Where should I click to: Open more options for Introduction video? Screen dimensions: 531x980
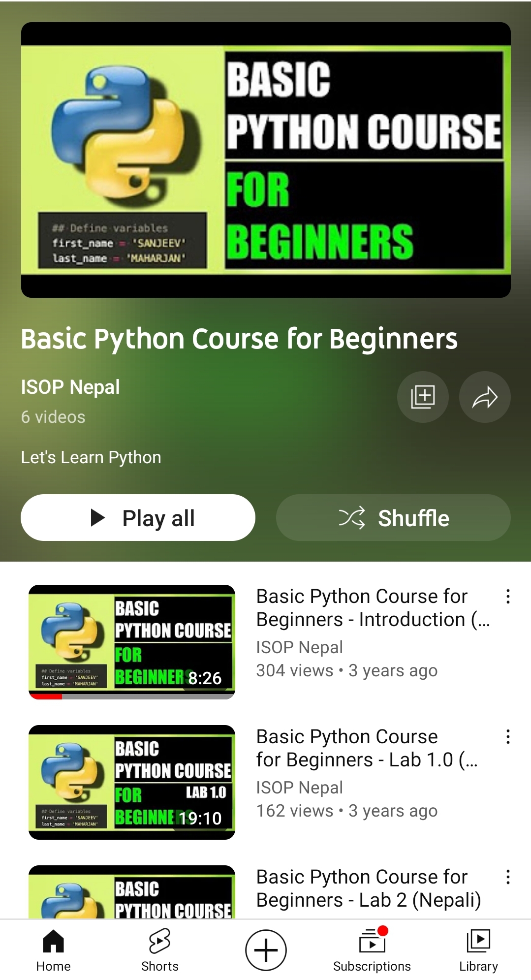tap(508, 597)
